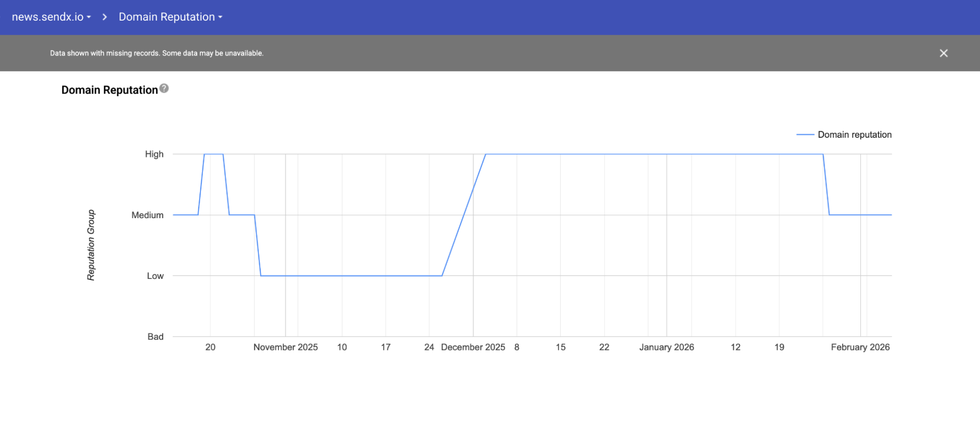Viewport: 980px width, 423px height.
Task: Click the '19' date tick label
Action: (x=779, y=347)
